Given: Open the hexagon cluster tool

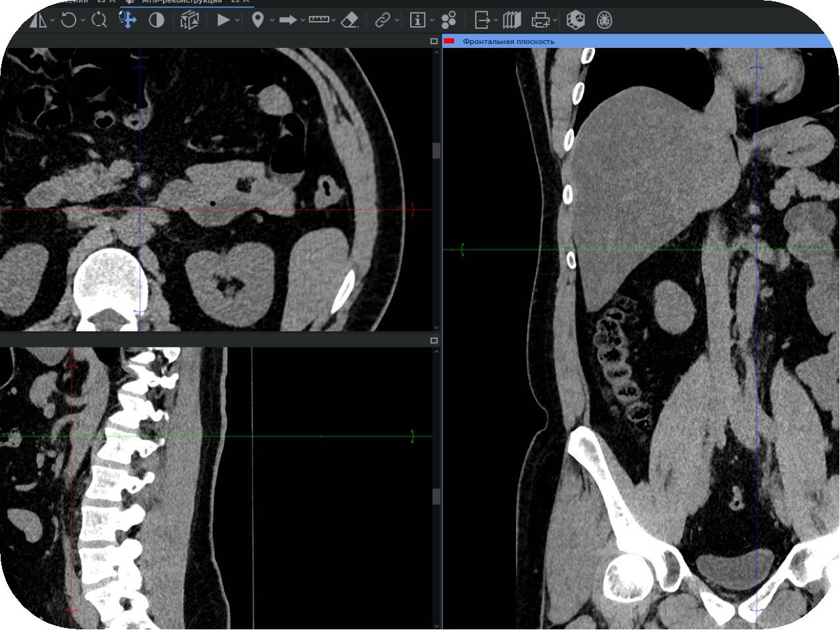Looking at the screenshot, I should pos(449,20).
